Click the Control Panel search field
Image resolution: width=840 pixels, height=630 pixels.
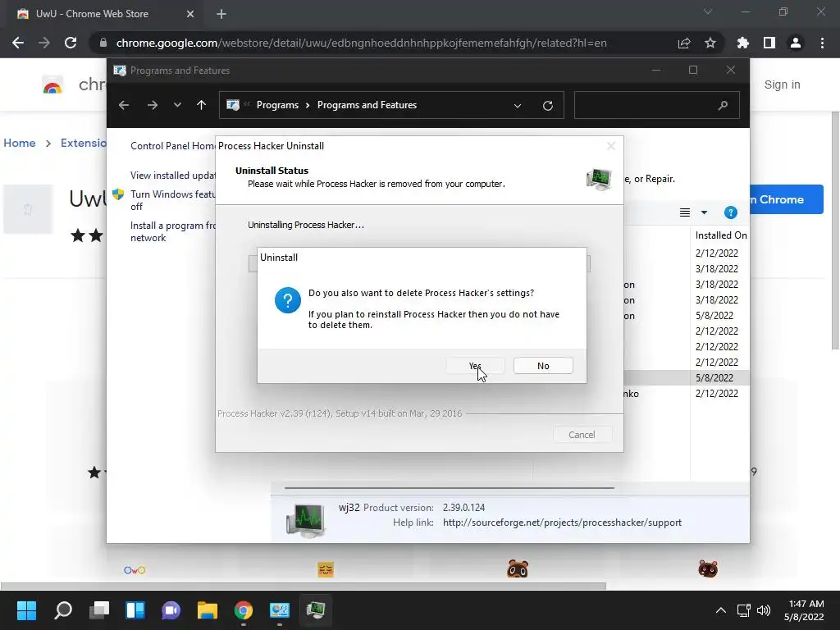(x=657, y=105)
